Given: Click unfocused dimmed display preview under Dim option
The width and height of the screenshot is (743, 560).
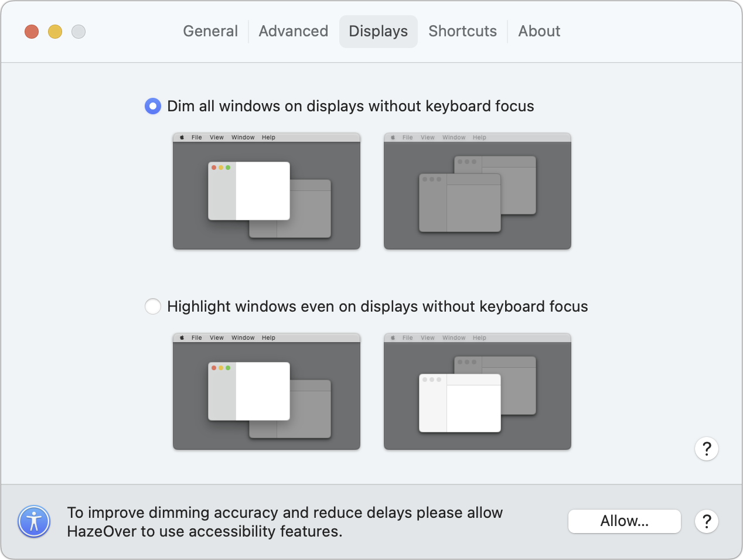Looking at the screenshot, I should tap(477, 192).
